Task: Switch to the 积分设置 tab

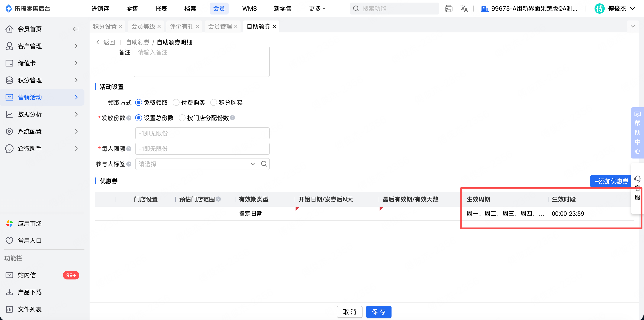Action: point(105,26)
